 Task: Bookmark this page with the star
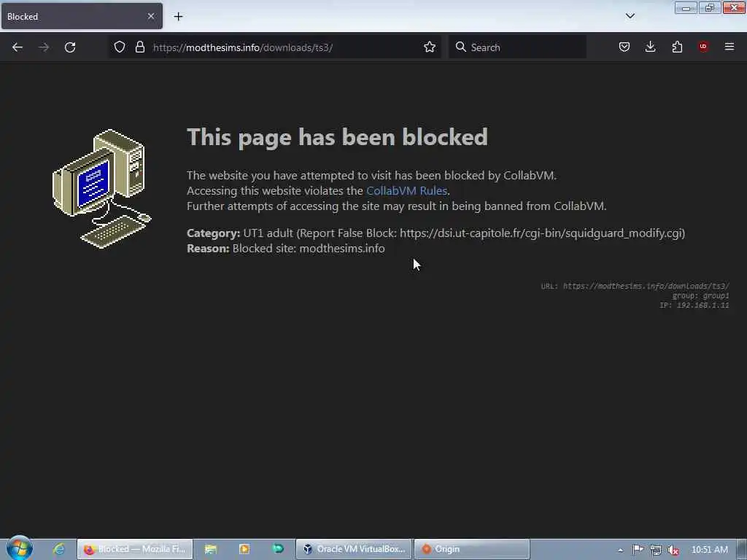(x=430, y=47)
